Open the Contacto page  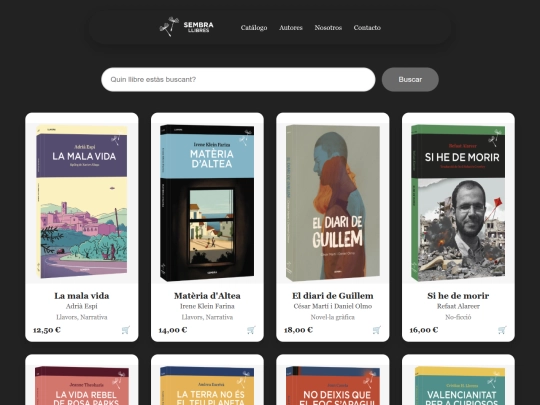click(367, 28)
